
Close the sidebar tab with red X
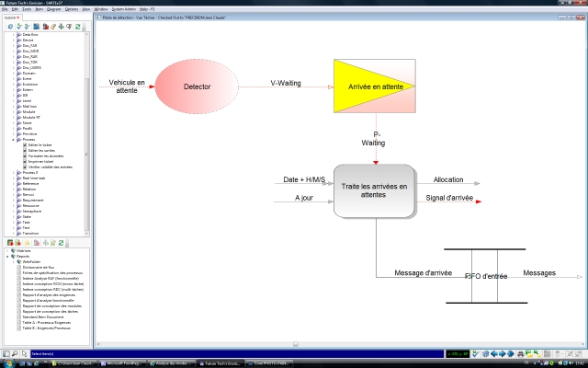18,17
